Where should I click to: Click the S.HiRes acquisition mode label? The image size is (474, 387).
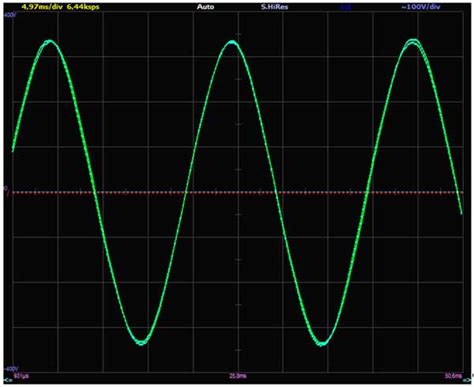point(274,7)
